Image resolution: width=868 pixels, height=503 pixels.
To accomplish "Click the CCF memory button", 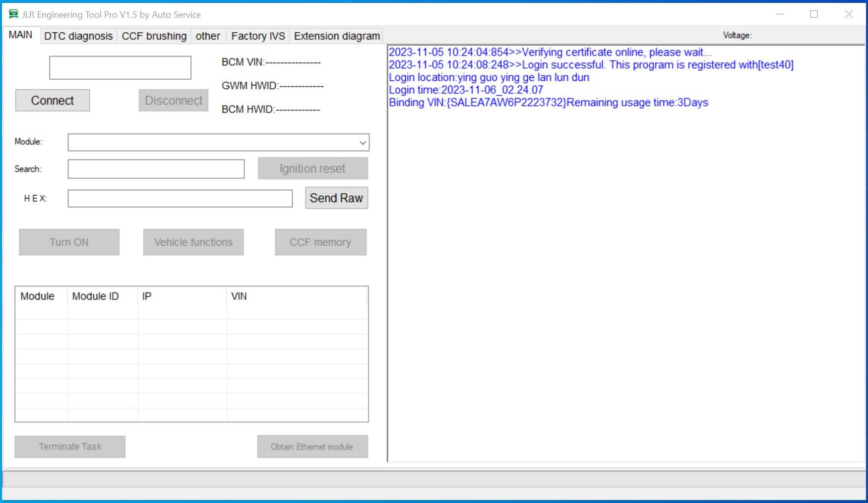I will click(x=320, y=242).
